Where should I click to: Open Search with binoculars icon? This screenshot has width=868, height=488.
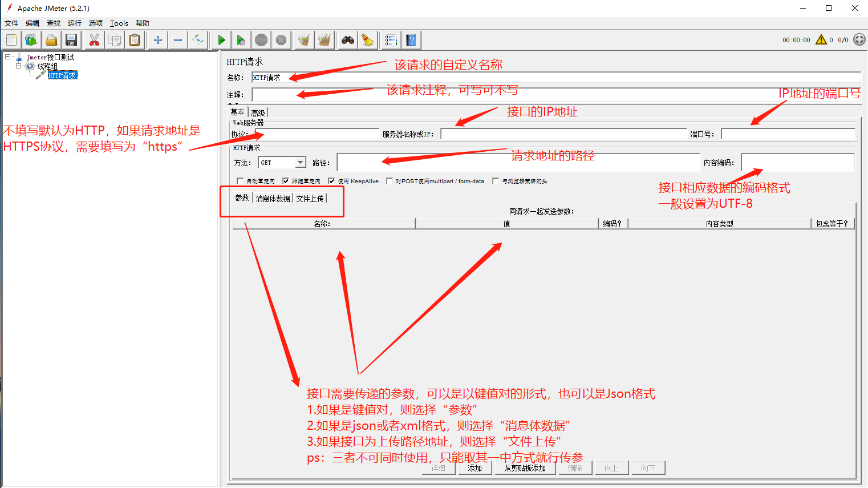coord(348,40)
